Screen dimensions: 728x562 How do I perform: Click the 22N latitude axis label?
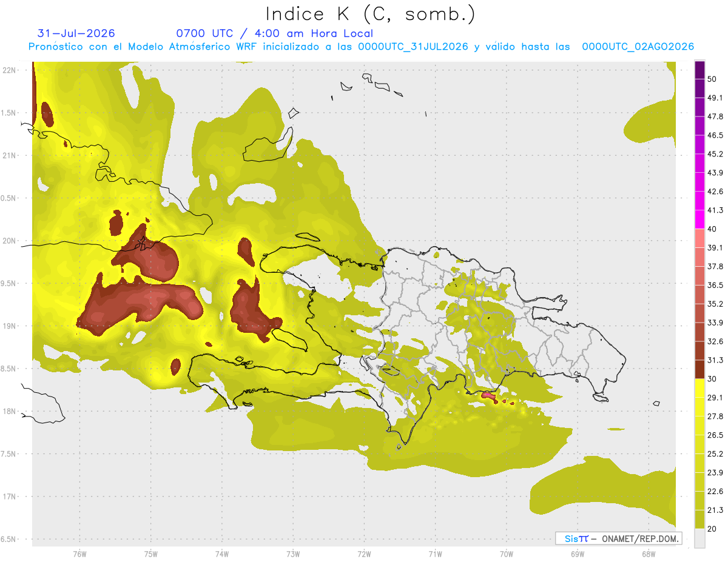pos(9,70)
